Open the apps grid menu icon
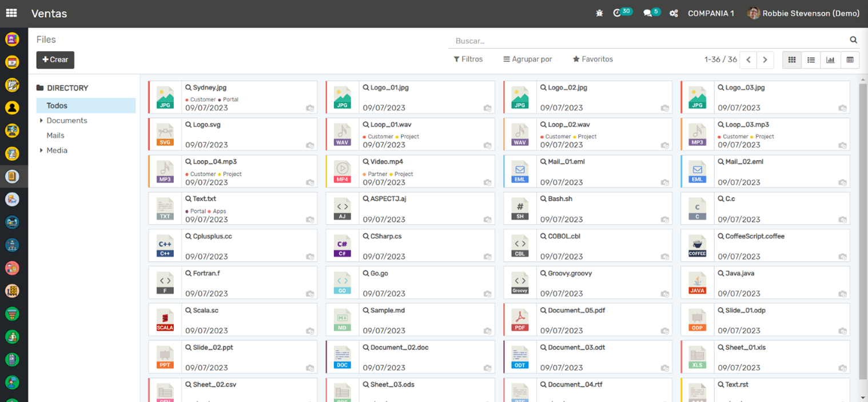The height and width of the screenshot is (402, 868). click(x=11, y=13)
